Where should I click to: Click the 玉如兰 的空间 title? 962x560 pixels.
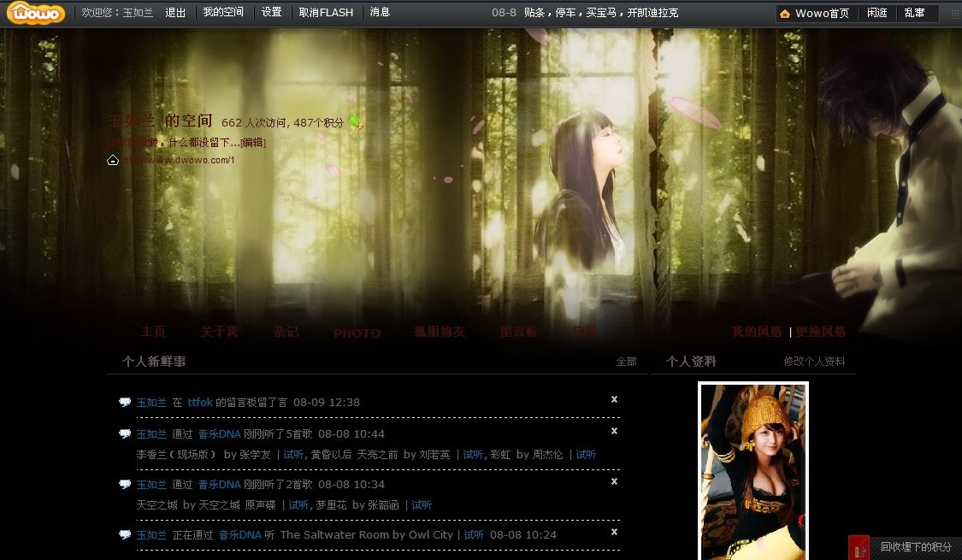(x=160, y=121)
